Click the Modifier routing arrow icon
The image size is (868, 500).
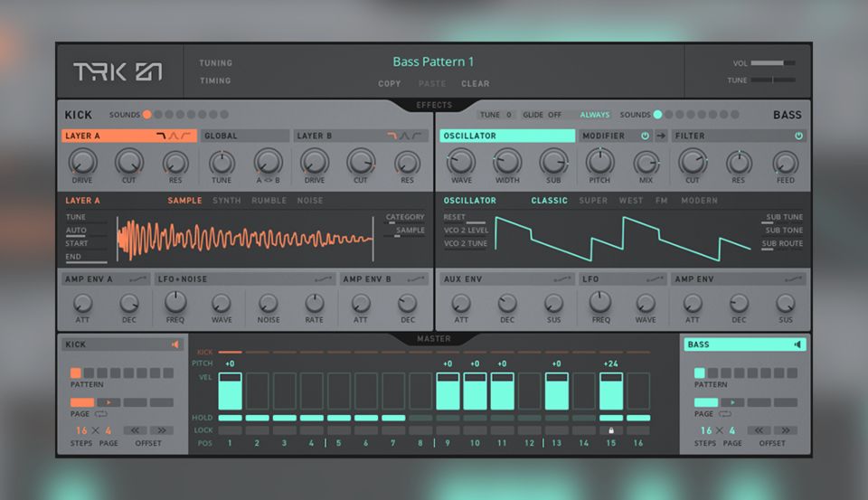coord(661,136)
